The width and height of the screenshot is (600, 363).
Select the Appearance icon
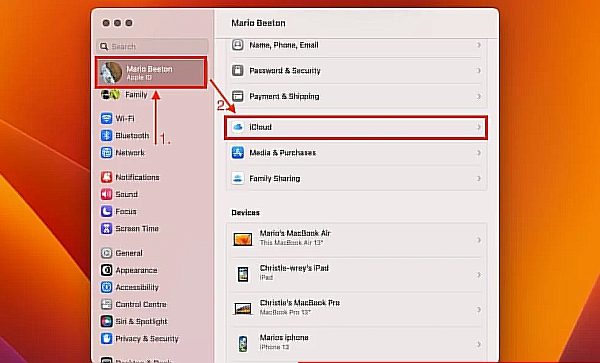coord(106,270)
